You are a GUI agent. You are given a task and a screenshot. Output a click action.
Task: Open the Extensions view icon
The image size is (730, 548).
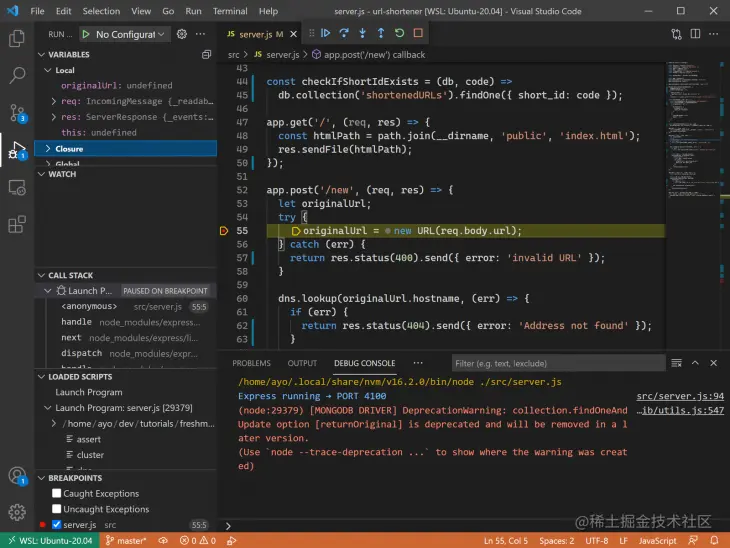(17, 224)
